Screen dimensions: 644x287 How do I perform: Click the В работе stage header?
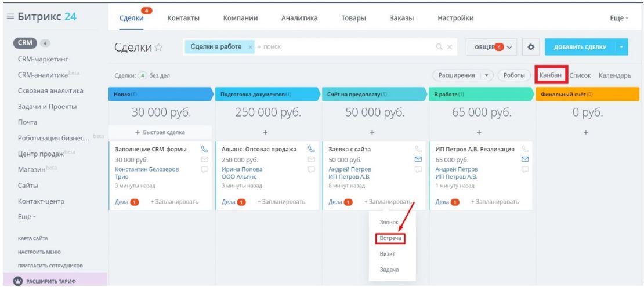pyautogui.click(x=482, y=94)
